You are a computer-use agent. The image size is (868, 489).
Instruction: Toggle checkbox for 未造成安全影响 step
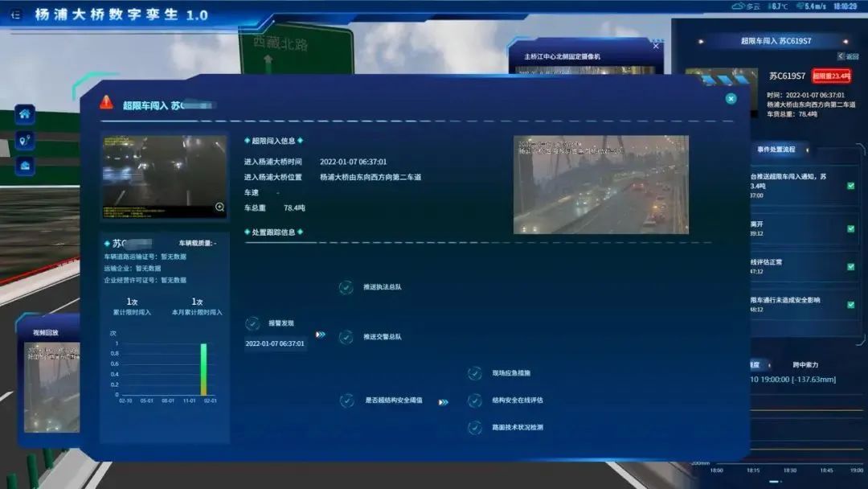(851, 305)
